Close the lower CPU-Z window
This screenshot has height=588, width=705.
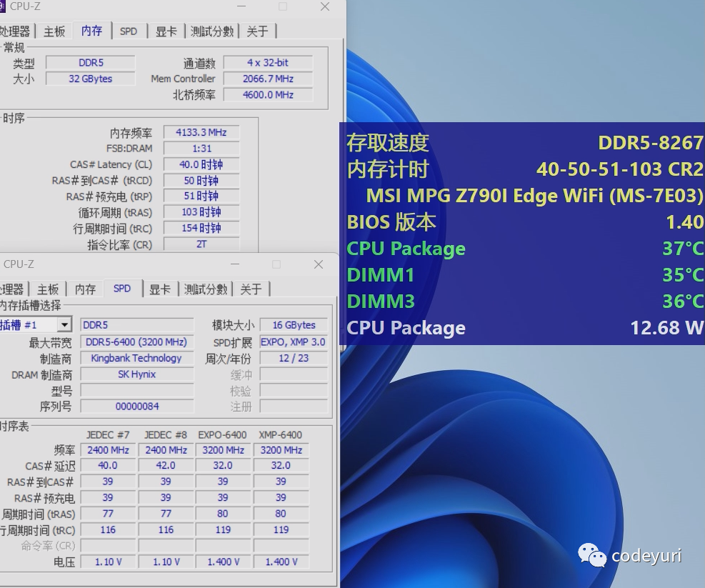click(319, 264)
